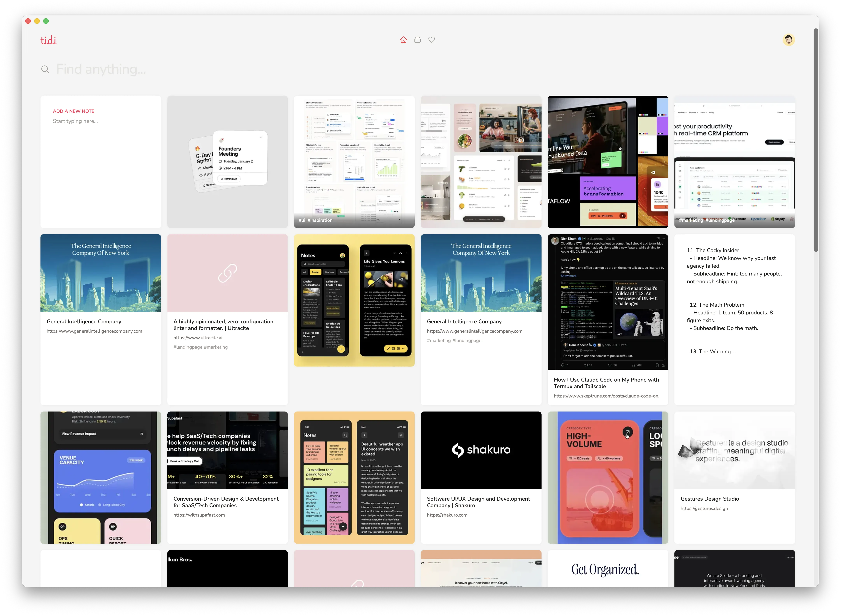Retweet Nick Khami's tweet

(x=586, y=365)
